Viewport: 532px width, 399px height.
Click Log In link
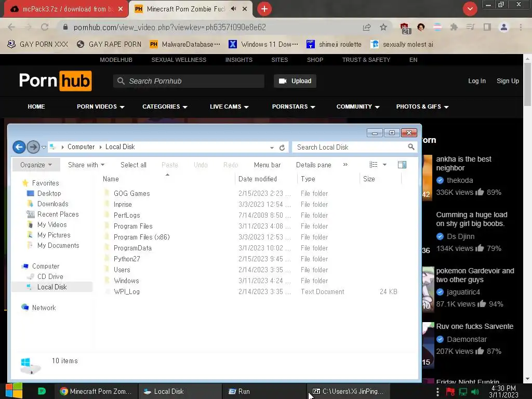477,81
